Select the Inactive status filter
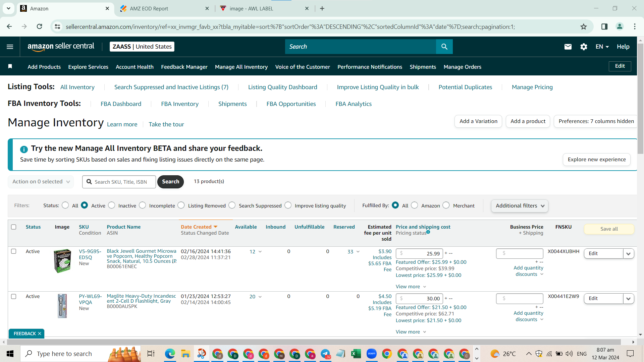This screenshot has width=644, height=362. tap(112, 205)
